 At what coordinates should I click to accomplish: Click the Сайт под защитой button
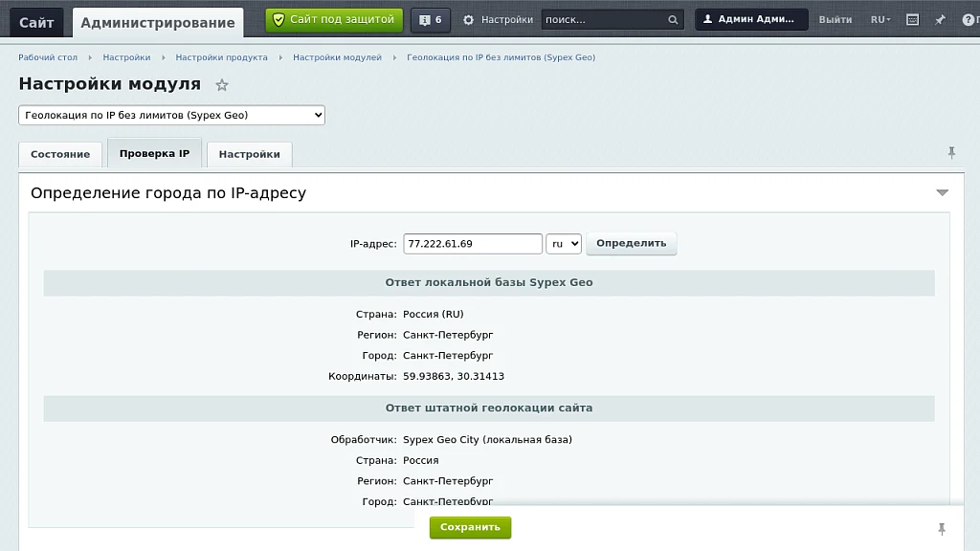point(334,20)
